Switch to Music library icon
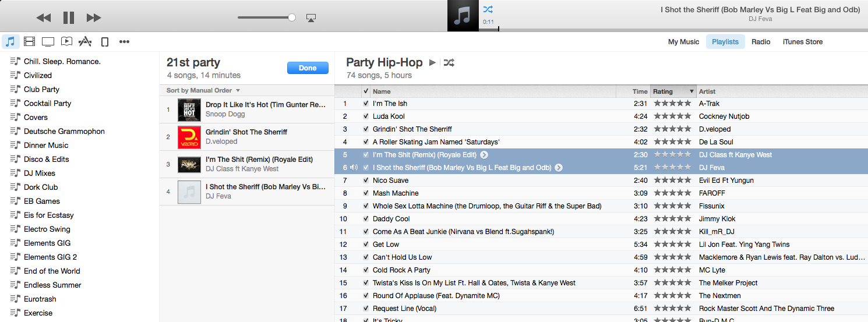868x322 pixels. click(x=10, y=41)
